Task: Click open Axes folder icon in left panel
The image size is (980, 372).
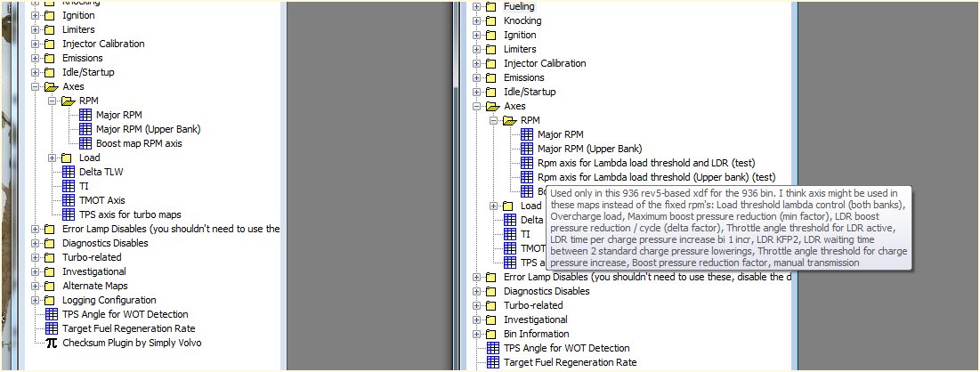Action: tap(52, 87)
